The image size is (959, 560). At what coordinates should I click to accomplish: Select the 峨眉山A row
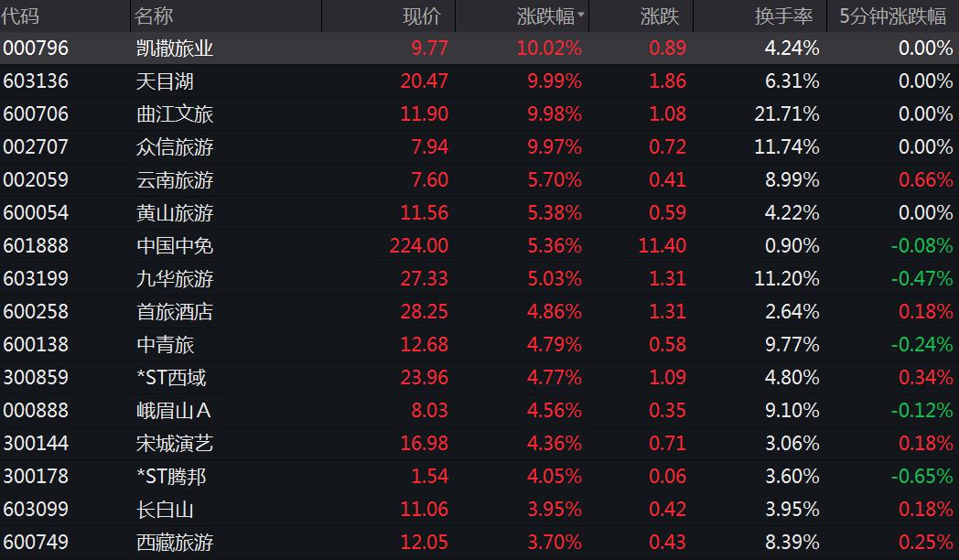pos(479,410)
